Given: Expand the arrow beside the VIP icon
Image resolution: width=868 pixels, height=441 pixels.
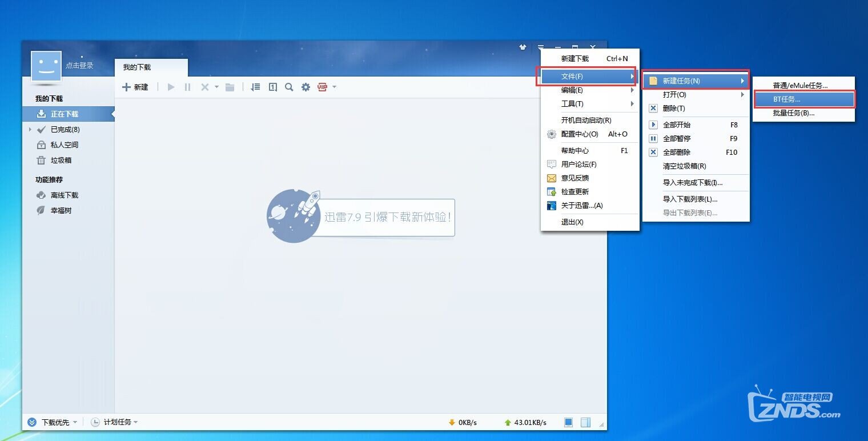Looking at the screenshot, I should pyautogui.click(x=334, y=87).
